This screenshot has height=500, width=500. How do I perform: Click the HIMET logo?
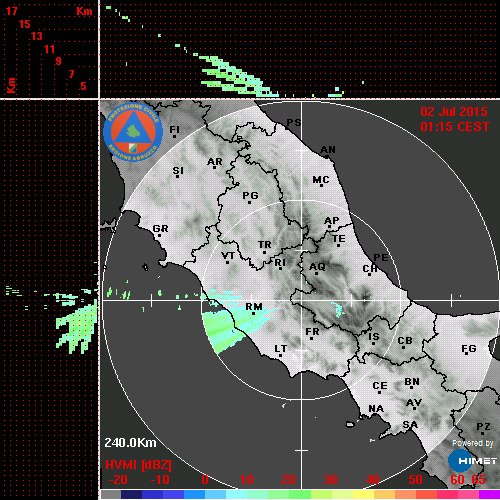(472, 461)
